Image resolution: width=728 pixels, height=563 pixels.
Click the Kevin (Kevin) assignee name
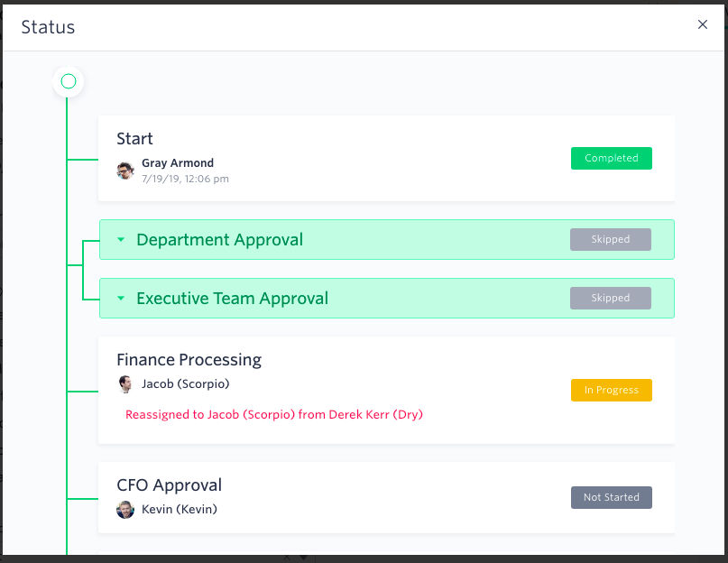pos(180,510)
